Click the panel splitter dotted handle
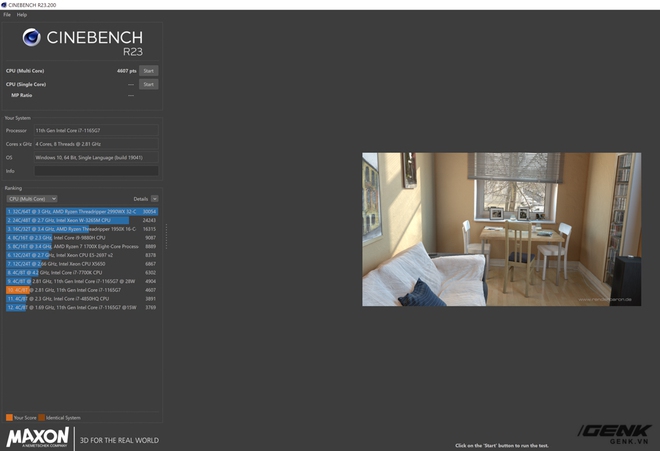The height and width of the screenshot is (451, 660). pyautogui.click(x=167, y=236)
